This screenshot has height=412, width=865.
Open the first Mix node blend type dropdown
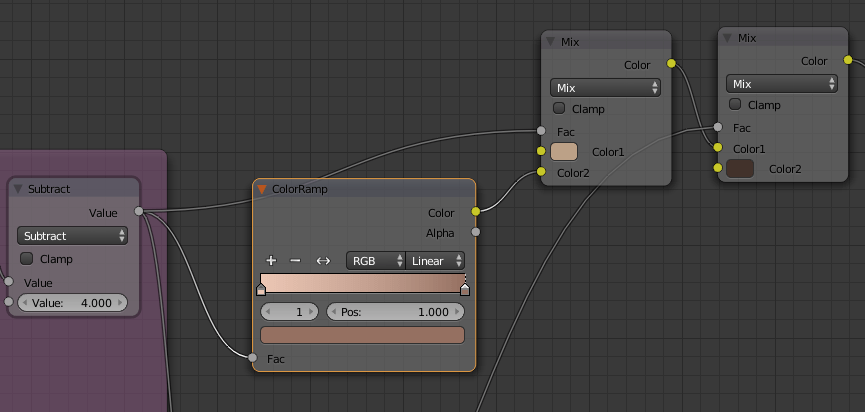[605, 88]
